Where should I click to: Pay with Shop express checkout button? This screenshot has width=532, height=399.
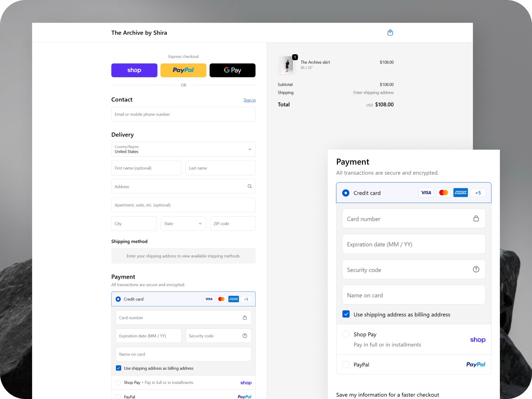134,70
